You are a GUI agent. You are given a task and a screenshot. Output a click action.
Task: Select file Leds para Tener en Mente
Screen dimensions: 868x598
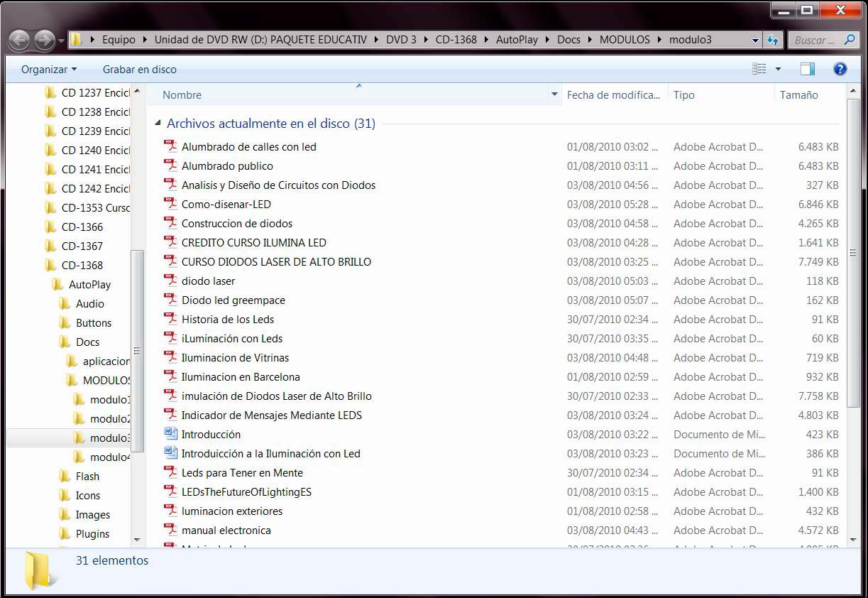click(x=242, y=472)
